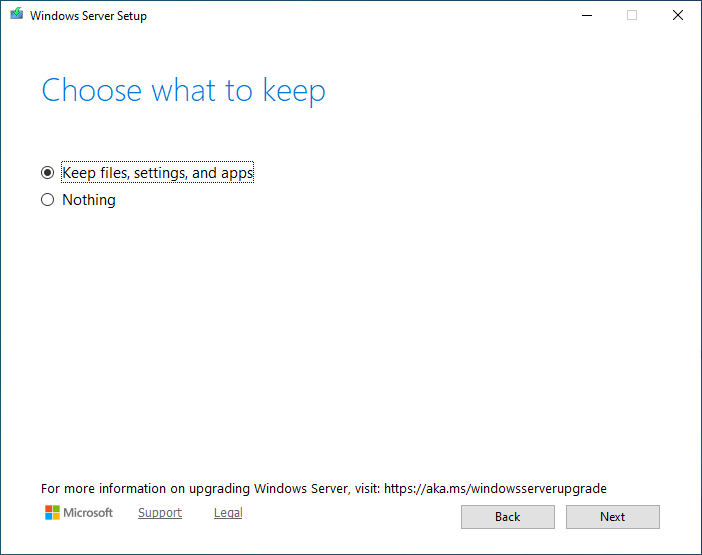Go to the previous step with Back
This screenshot has width=702, height=555.
click(507, 517)
